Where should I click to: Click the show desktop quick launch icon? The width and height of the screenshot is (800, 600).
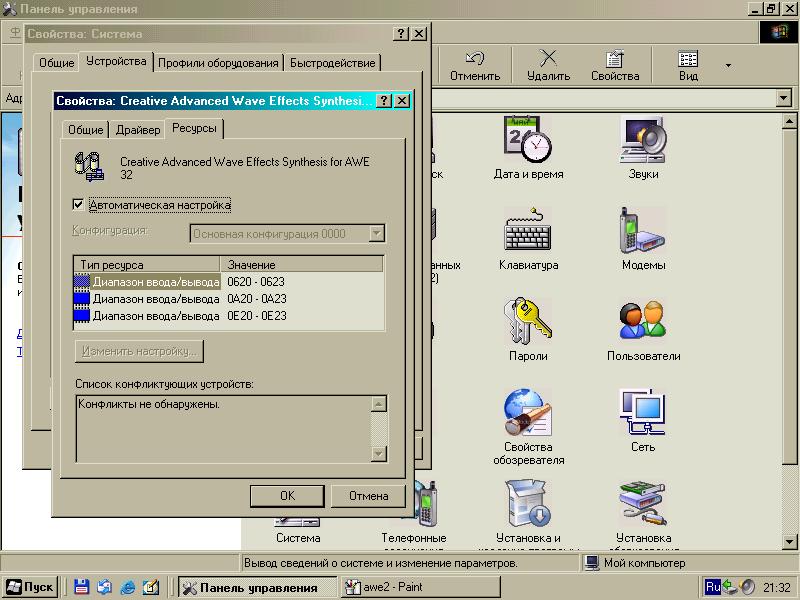click(x=151, y=587)
